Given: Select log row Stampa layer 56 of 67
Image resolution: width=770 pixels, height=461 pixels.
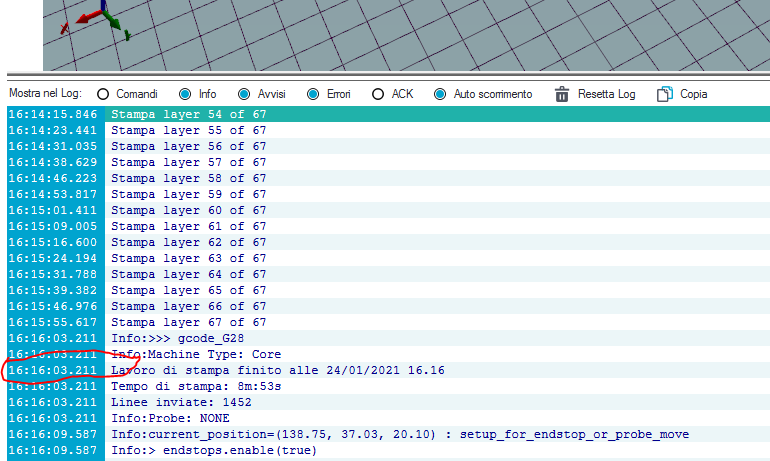Looking at the screenshot, I should (x=388, y=146).
